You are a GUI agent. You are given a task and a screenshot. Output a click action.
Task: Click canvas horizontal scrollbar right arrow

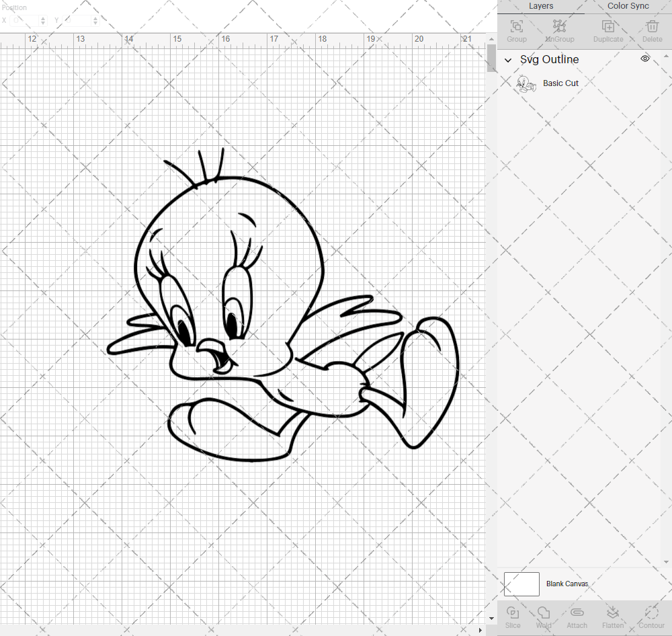tap(480, 630)
